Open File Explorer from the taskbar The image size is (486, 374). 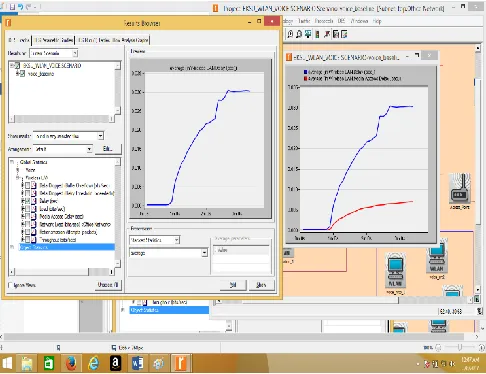[27, 363]
